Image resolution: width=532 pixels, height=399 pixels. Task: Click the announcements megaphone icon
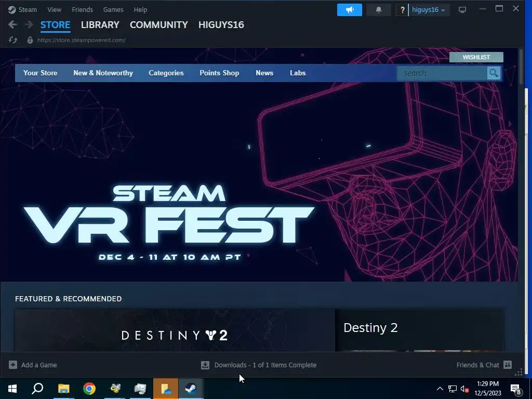[x=350, y=10]
